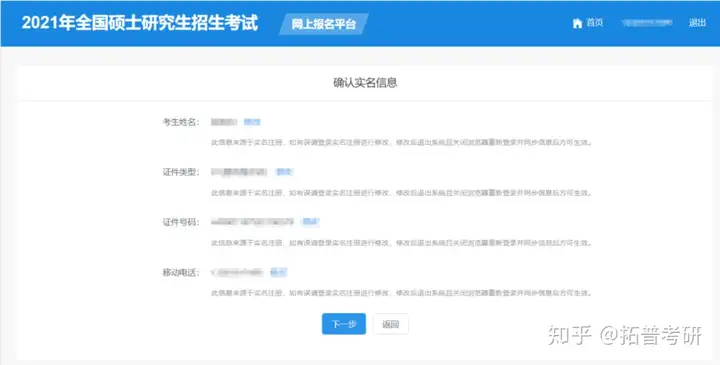Click 修改 link beside 移动电话
This screenshot has width=720, height=365.
click(x=278, y=272)
